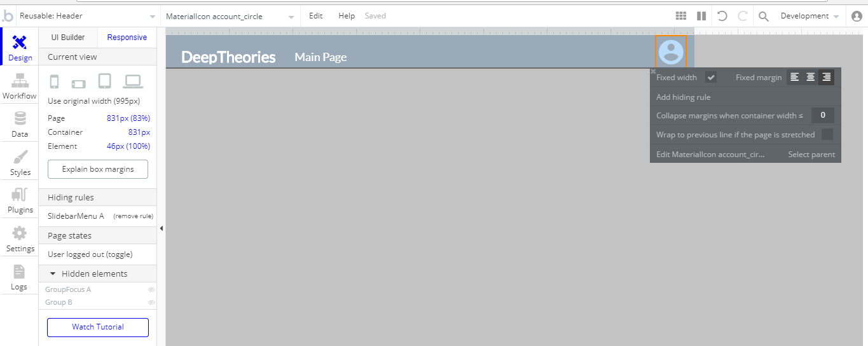Select account_circle icon in header canvas

[x=671, y=52]
